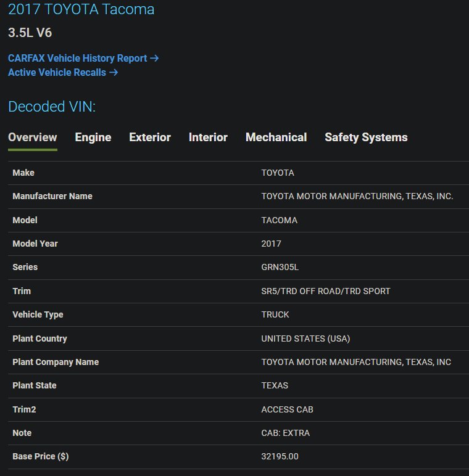Screen dimensions: 469x476
Task: Open the Interior tab
Action: pos(208,137)
